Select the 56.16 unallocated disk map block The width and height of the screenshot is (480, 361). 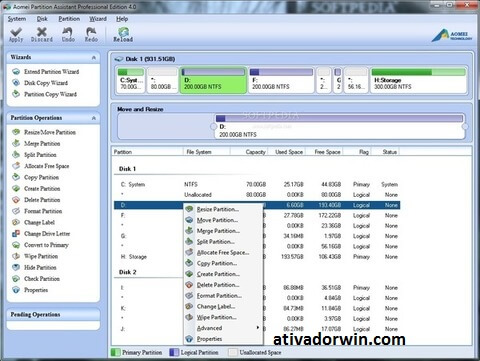356,80
